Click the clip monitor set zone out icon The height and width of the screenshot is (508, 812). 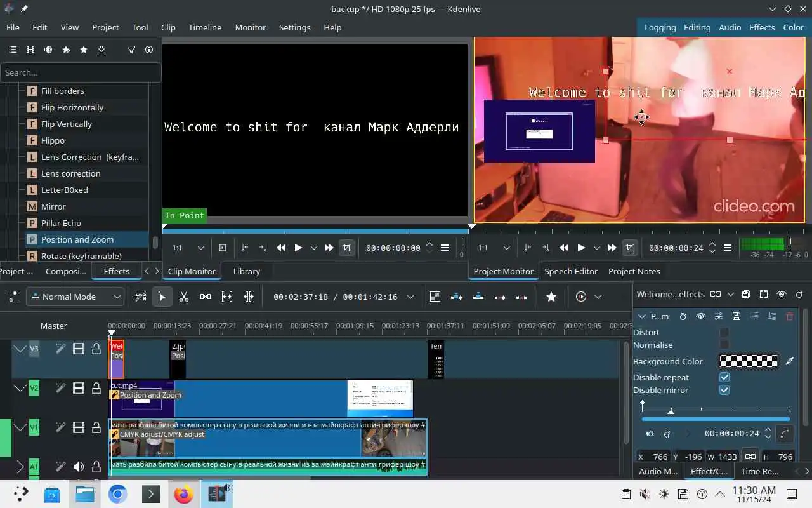(263, 248)
